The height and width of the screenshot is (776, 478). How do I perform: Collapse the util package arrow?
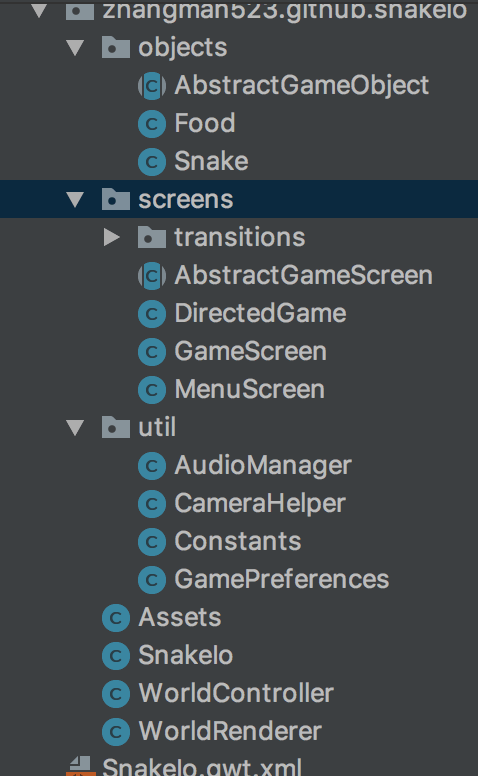(x=75, y=428)
